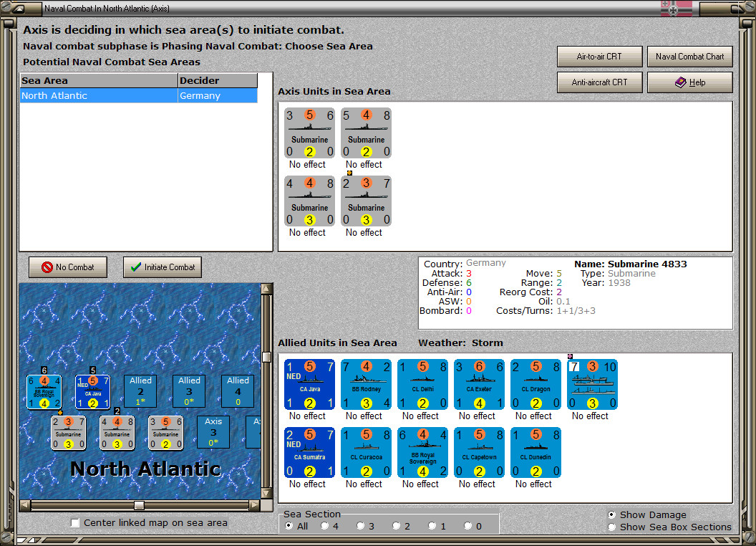Open the Naval Combat Chart
Screen dimensions: 756x546
tap(690, 57)
